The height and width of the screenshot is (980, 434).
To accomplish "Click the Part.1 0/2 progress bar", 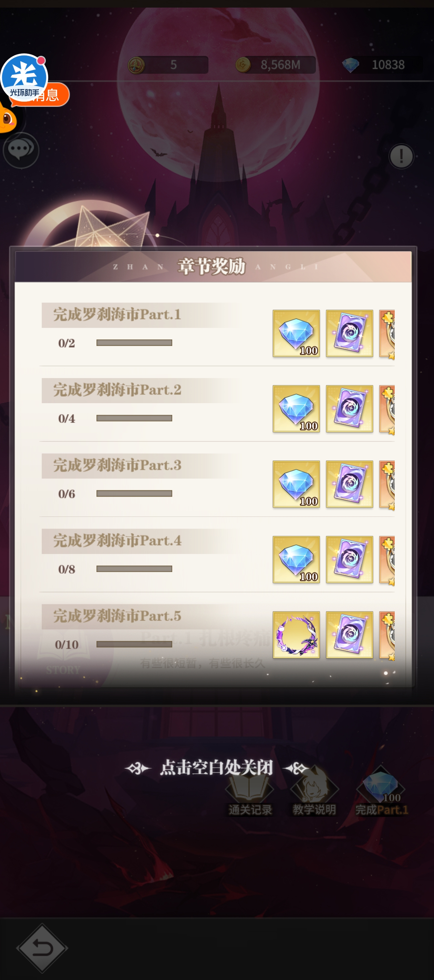I will pos(134,343).
